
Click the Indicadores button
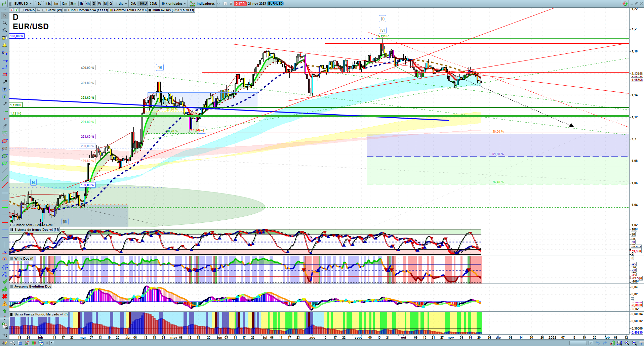202,4
